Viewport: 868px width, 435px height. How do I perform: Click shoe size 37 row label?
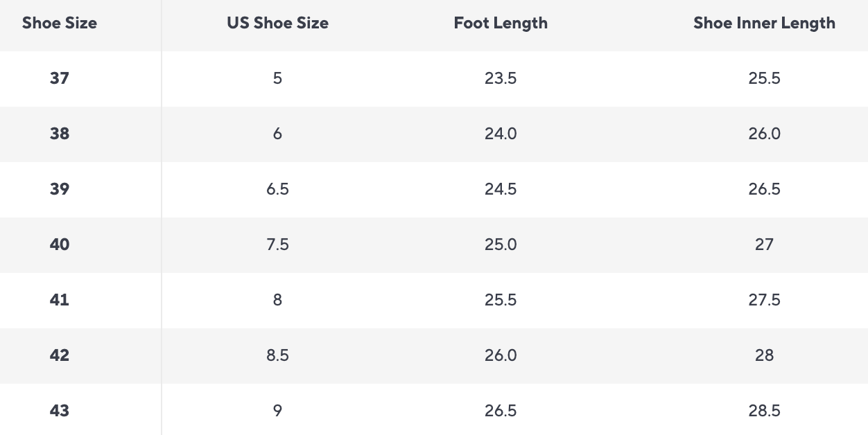point(60,78)
